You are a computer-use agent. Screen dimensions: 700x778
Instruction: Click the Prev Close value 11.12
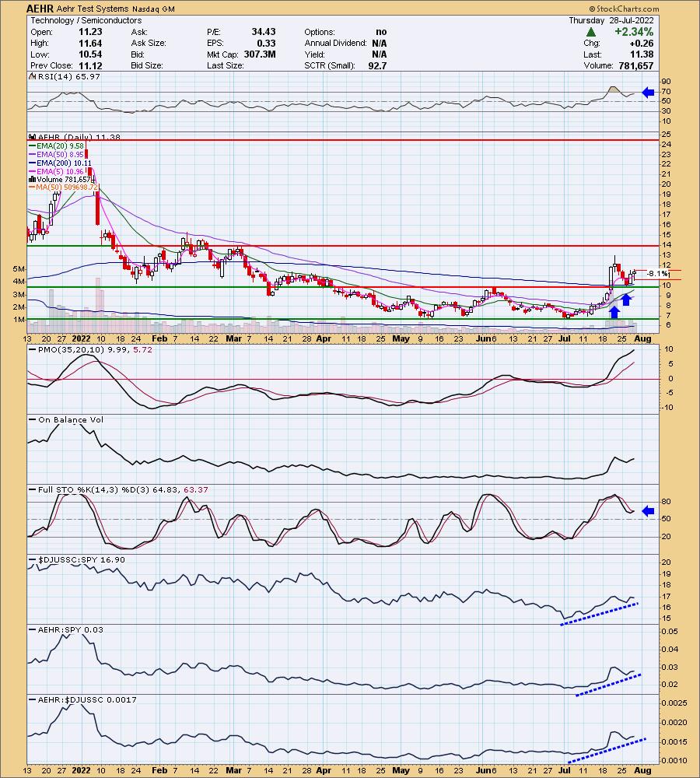[90, 65]
